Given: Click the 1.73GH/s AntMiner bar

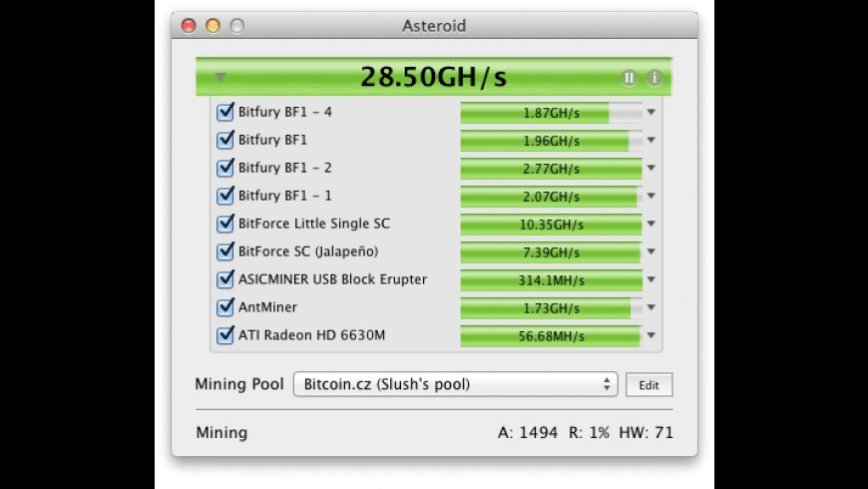Looking at the screenshot, I should 552,308.
